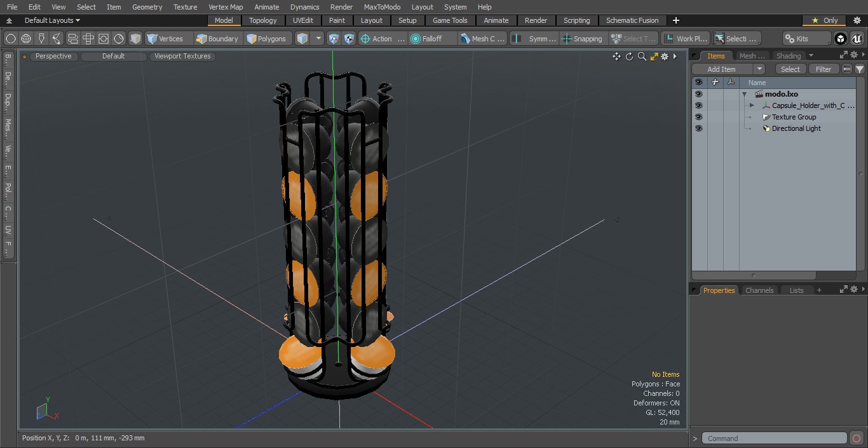Open viewport settings gear icon
This screenshot has width=868, height=448.
click(665, 57)
